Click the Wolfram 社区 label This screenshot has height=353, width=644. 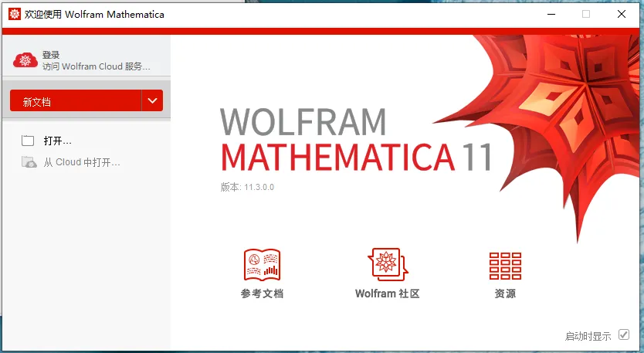388,294
